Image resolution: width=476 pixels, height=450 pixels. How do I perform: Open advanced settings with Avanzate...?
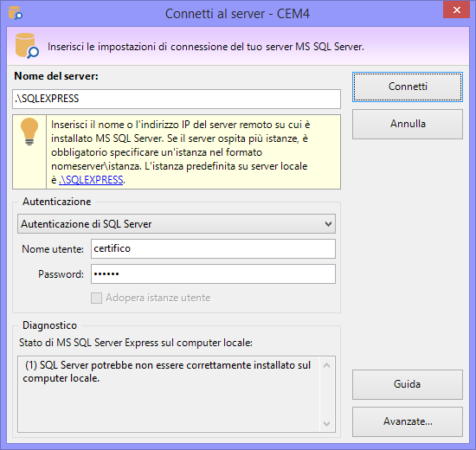point(408,421)
